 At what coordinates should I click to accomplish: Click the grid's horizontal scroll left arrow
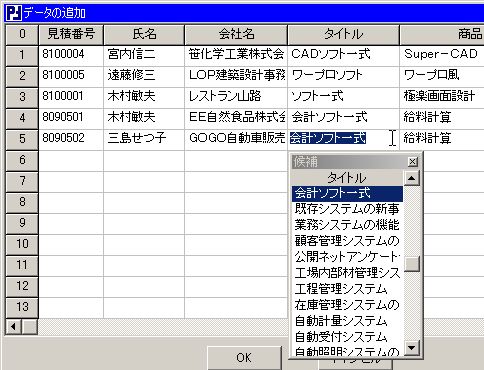(x=14, y=326)
